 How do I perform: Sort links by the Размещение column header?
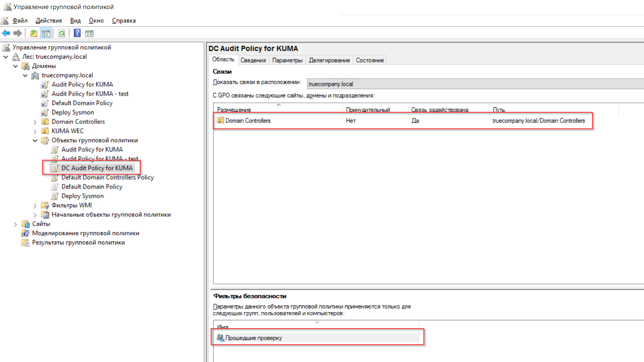[x=277, y=109]
